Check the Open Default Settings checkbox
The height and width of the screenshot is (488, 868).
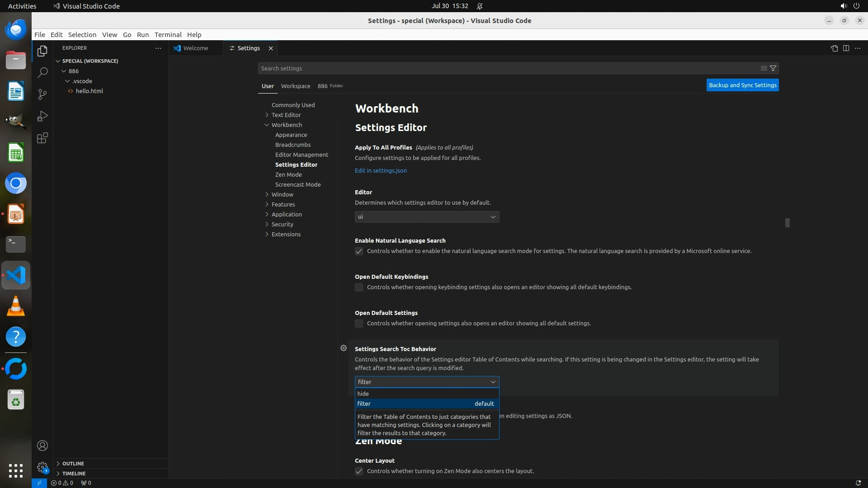click(359, 324)
